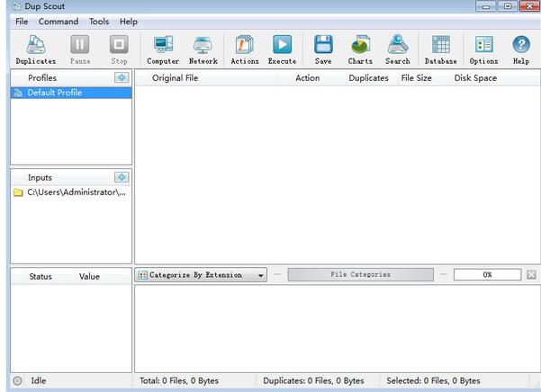Open the Search toolbar icon
The width and height of the screenshot is (541, 392).
[398, 49]
